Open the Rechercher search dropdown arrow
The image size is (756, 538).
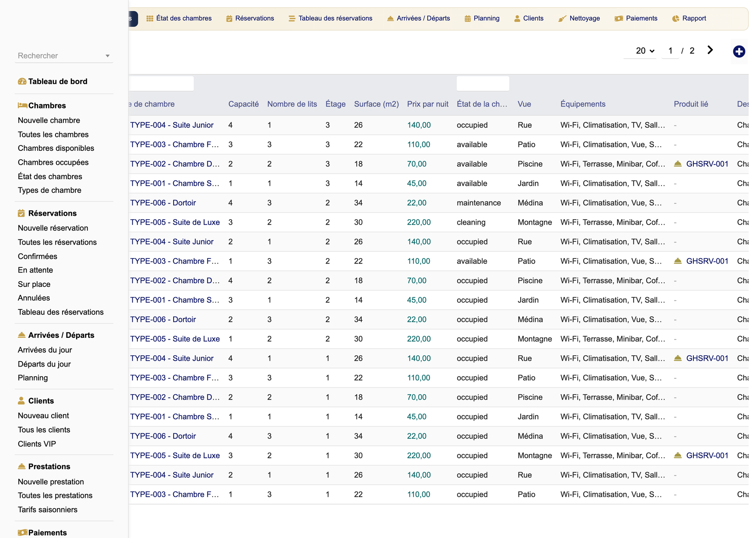(x=108, y=56)
